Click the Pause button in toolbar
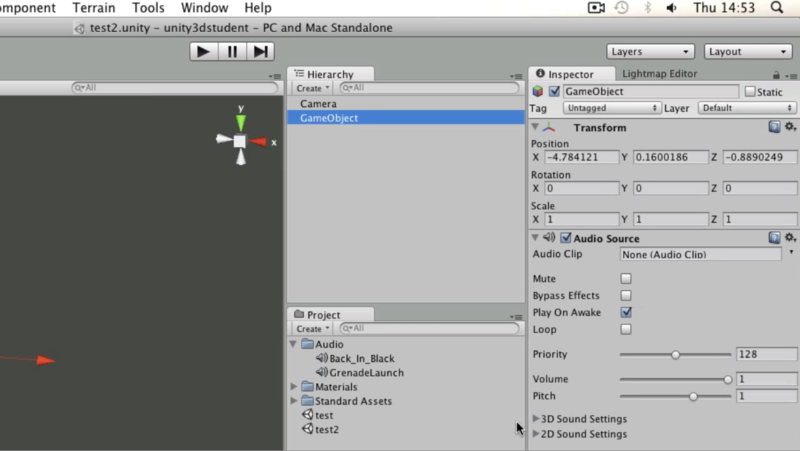Image resolution: width=800 pixels, height=451 pixels. tap(232, 52)
